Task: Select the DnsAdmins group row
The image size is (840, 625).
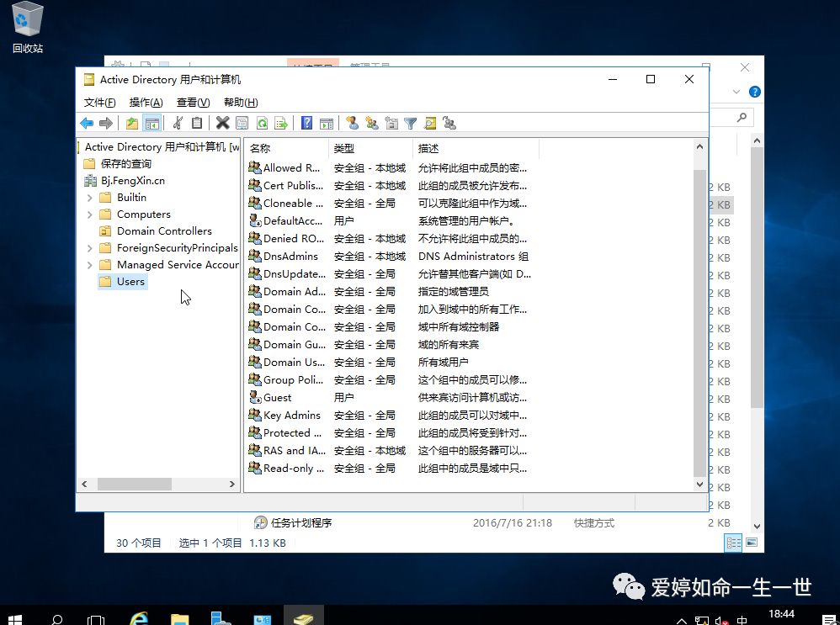Action: tap(391, 256)
